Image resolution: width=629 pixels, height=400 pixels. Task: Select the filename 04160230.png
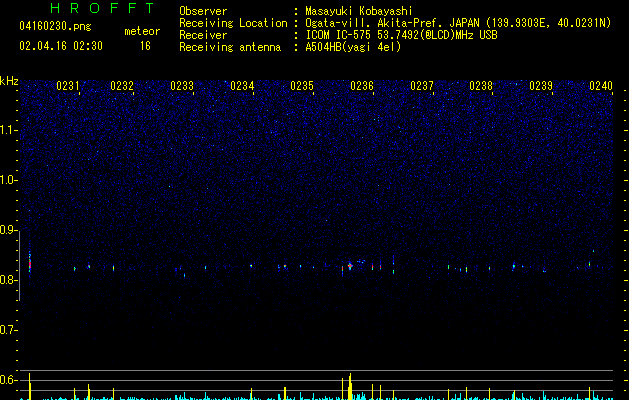pos(55,27)
